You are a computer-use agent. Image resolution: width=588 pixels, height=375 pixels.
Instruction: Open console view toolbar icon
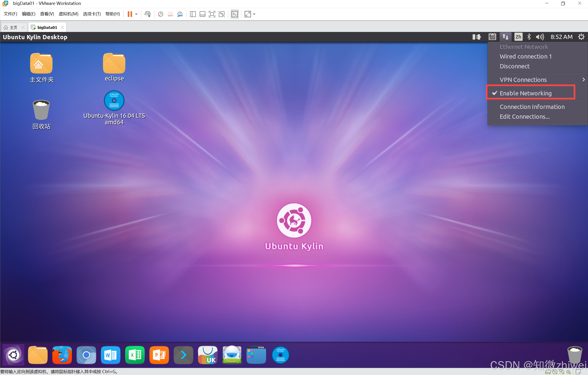(234, 14)
